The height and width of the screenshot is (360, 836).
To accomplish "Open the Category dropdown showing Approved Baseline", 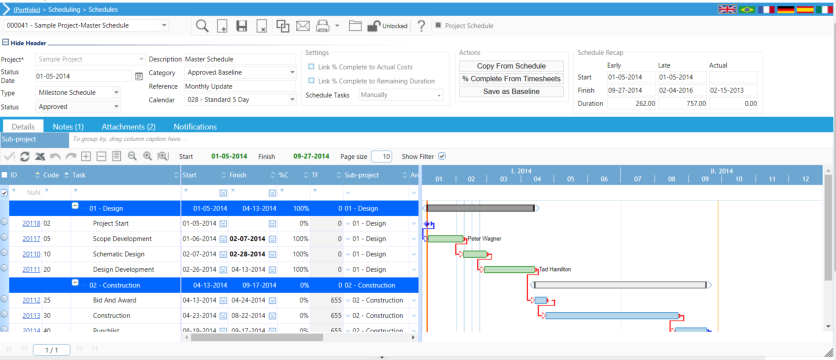I will point(240,72).
